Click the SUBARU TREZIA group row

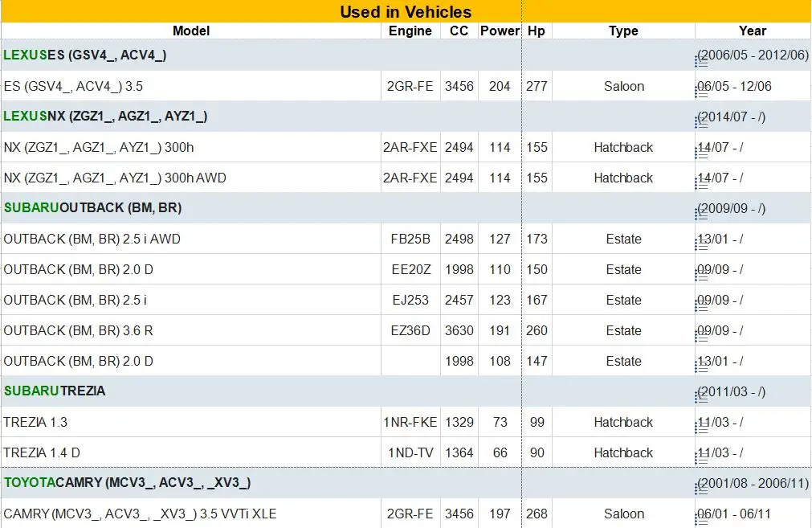[406, 391]
